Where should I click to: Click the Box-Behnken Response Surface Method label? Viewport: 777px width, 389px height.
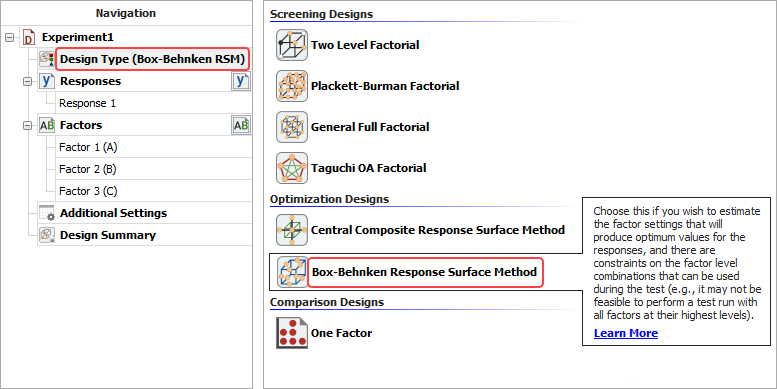425,273
